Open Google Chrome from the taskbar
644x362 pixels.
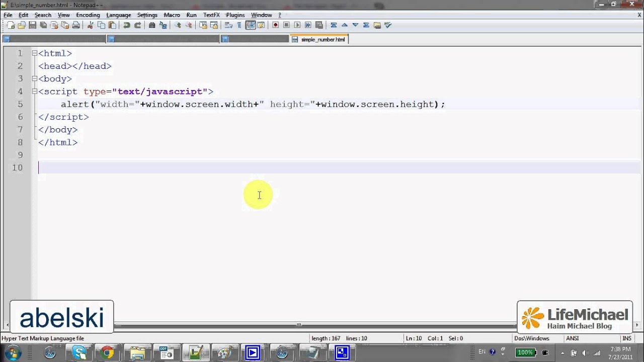(107, 352)
